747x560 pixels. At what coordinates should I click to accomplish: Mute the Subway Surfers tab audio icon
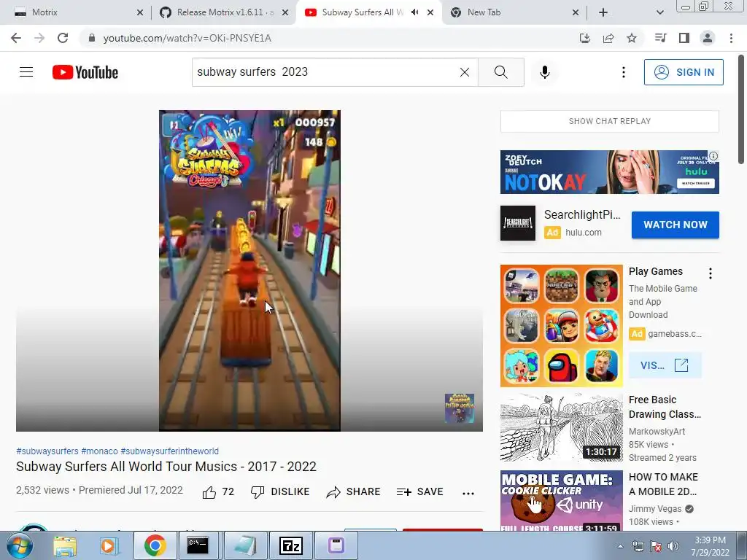(x=415, y=12)
